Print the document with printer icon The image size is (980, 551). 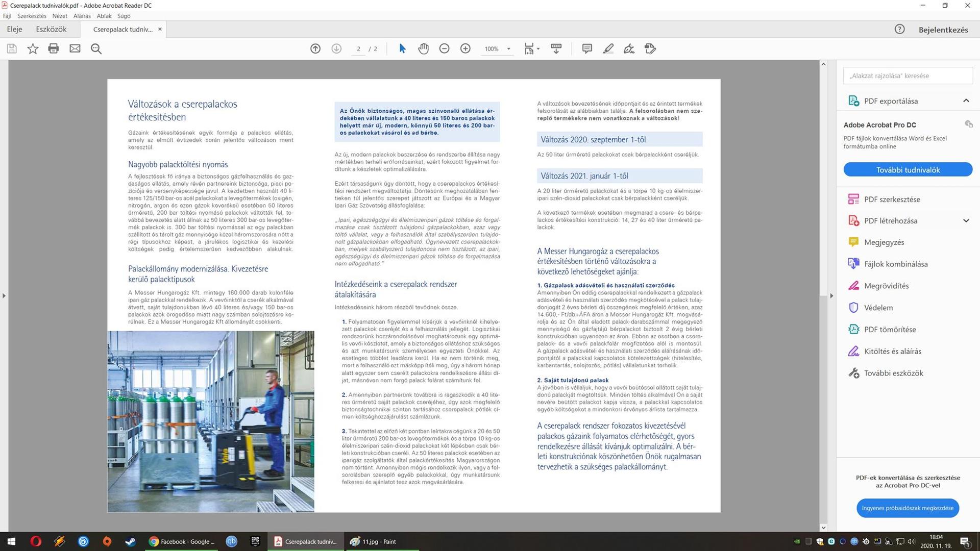(54, 49)
